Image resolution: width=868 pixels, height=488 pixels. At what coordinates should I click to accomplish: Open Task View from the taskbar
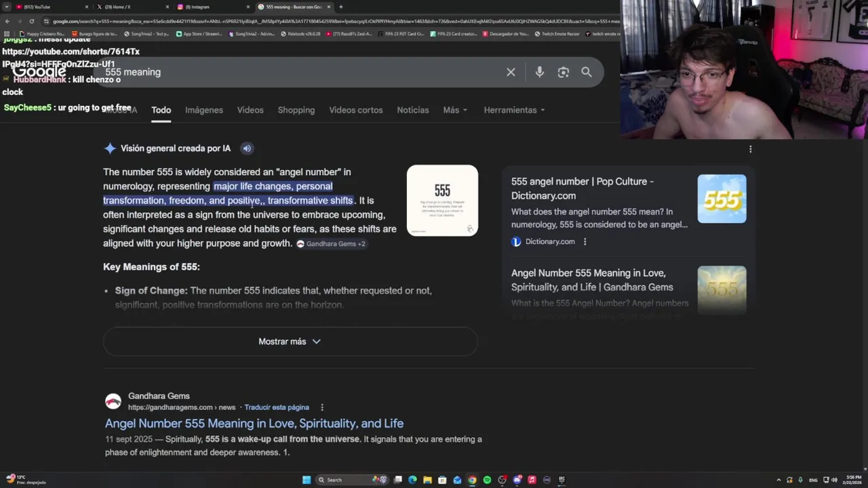pos(398,480)
